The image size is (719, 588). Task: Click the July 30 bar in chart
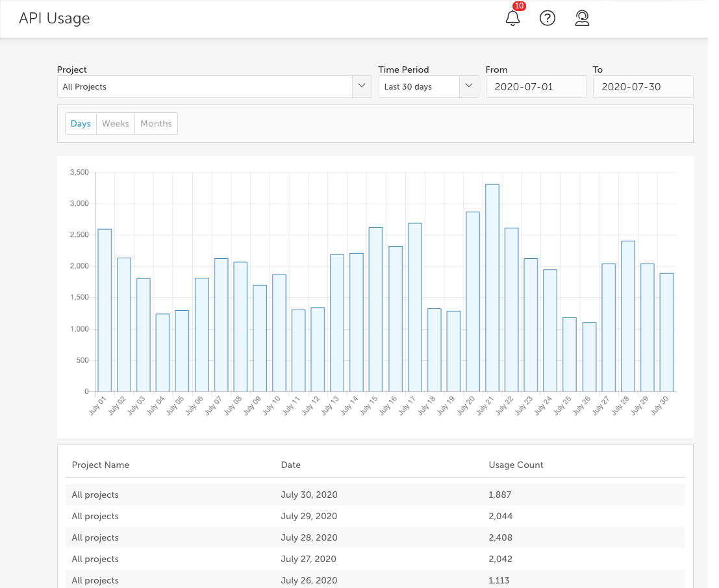(x=667, y=332)
